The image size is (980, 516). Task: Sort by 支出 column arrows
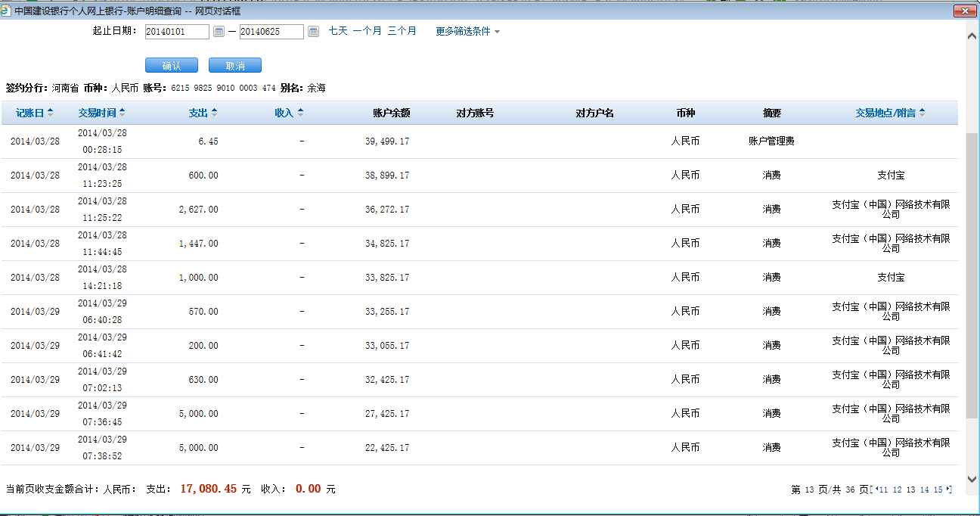214,113
